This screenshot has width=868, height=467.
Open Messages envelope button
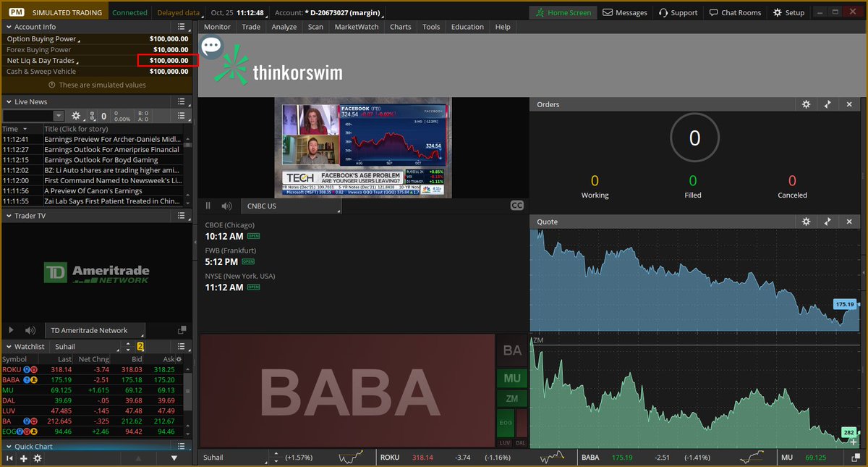tap(625, 12)
